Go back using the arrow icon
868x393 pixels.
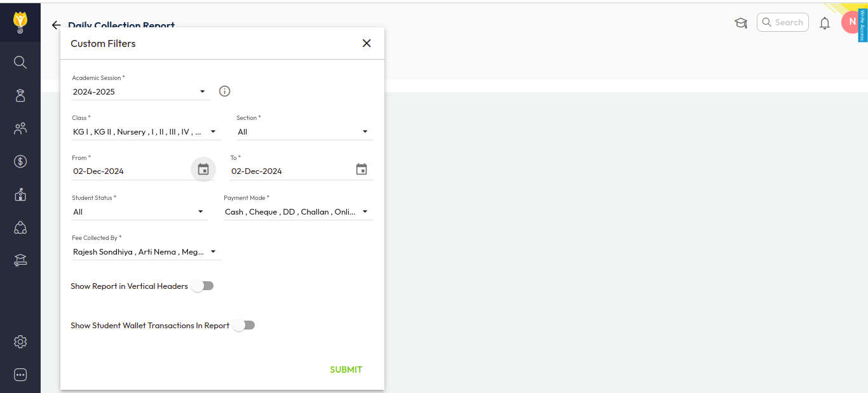(x=56, y=25)
